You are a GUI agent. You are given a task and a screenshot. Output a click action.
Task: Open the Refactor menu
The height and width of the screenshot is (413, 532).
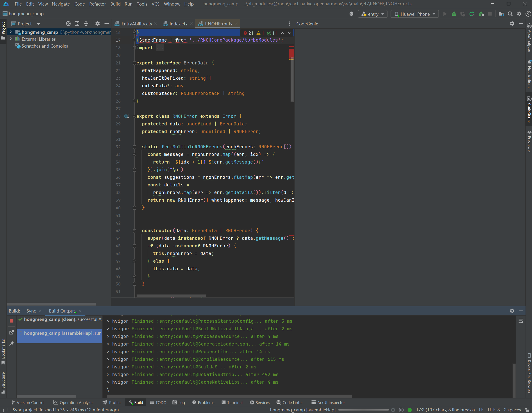click(97, 4)
